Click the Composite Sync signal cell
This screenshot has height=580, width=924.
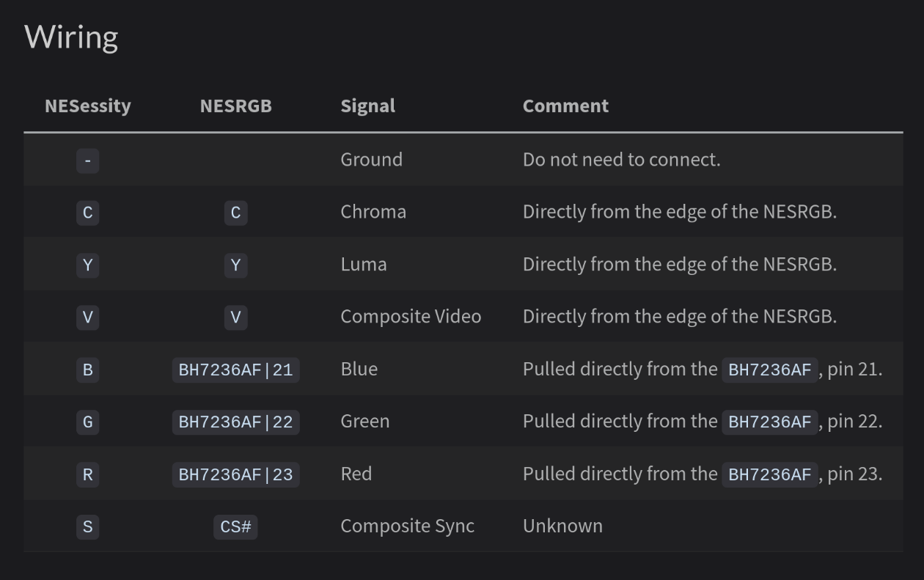pyautogui.click(x=407, y=526)
